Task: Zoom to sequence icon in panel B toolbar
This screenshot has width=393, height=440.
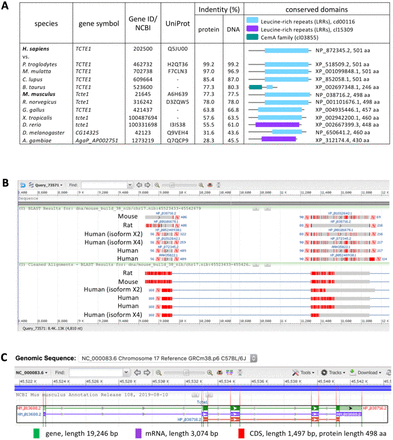Action: coord(210,185)
